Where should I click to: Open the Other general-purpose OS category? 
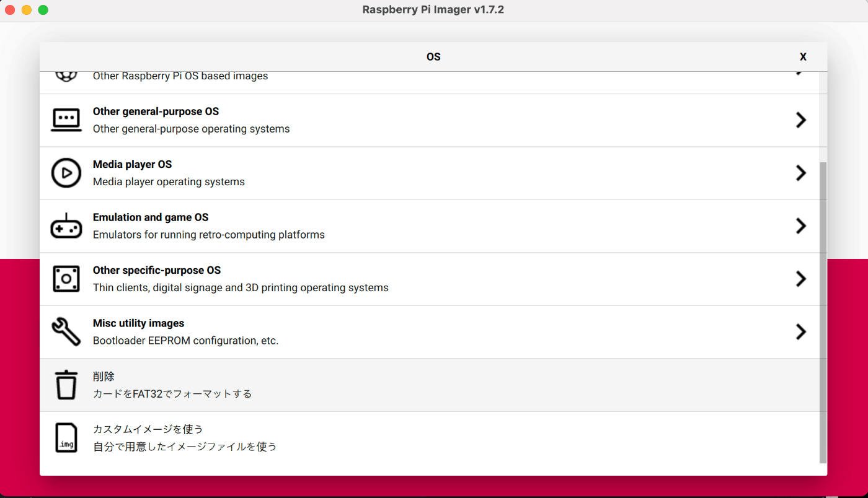pyautogui.click(x=429, y=120)
